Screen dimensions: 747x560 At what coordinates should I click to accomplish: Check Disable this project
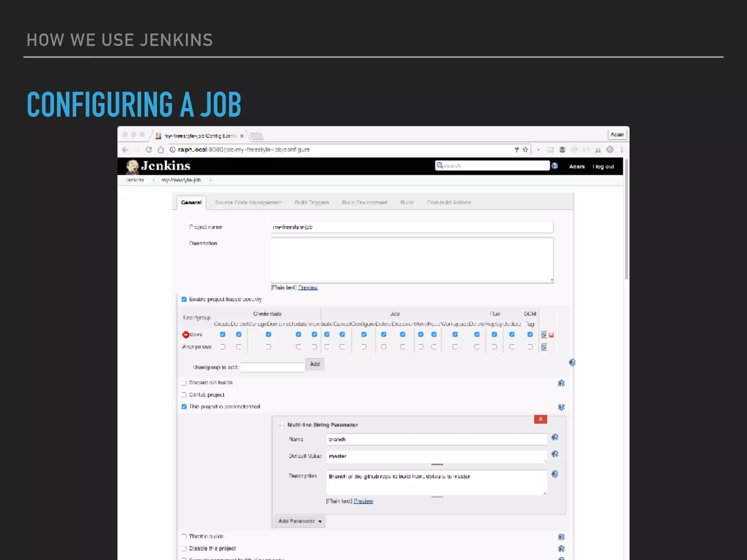coord(184,548)
